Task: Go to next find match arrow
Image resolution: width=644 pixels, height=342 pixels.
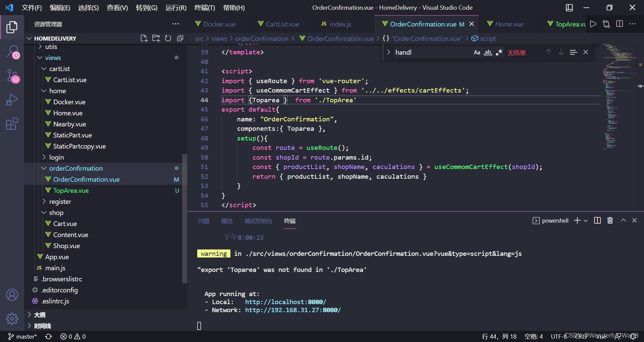Action: point(561,52)
